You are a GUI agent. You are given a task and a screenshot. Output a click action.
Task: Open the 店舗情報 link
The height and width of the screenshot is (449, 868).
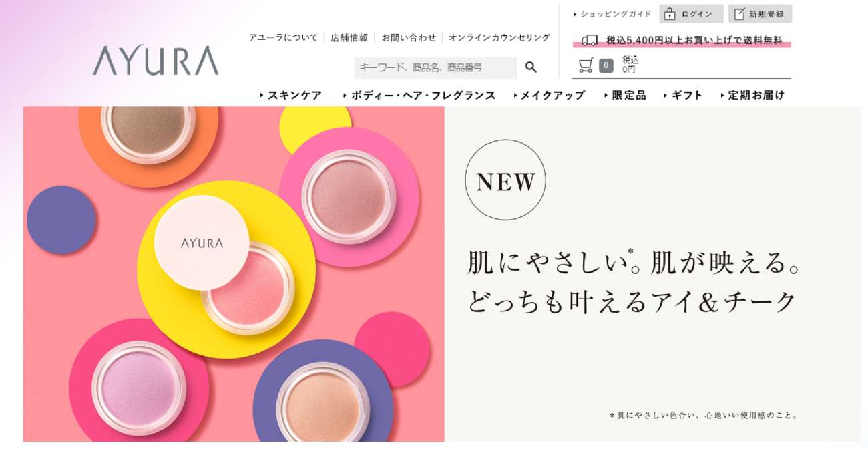click(349, 38)
